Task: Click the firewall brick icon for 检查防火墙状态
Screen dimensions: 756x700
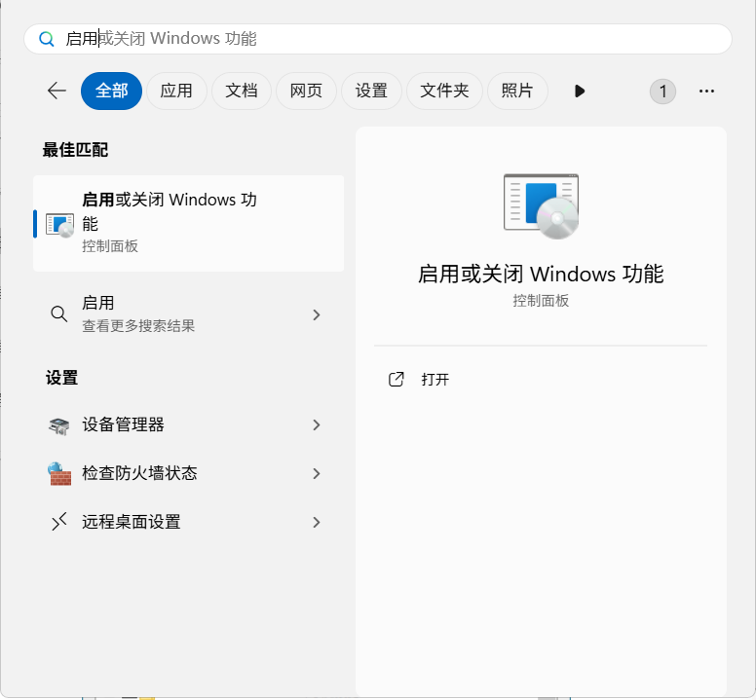Action: point(59,474)
